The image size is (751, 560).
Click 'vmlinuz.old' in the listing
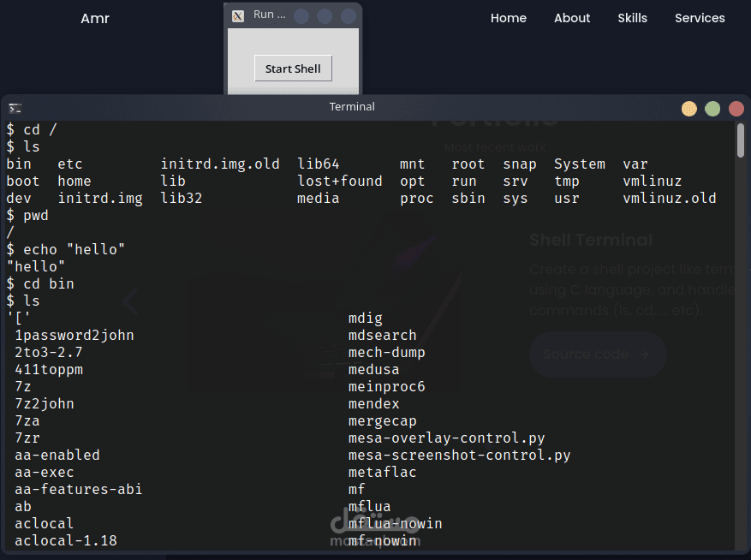pos(669,199)
